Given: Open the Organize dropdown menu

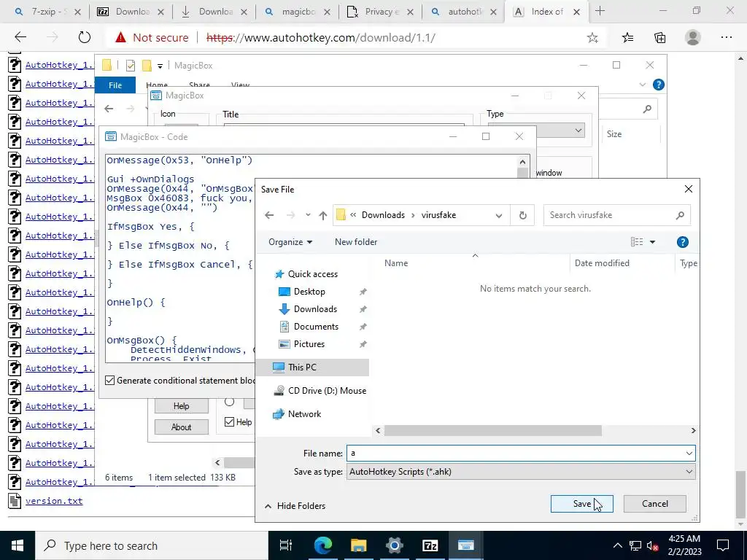Looking at the screenshot, I should pos(290,242).
